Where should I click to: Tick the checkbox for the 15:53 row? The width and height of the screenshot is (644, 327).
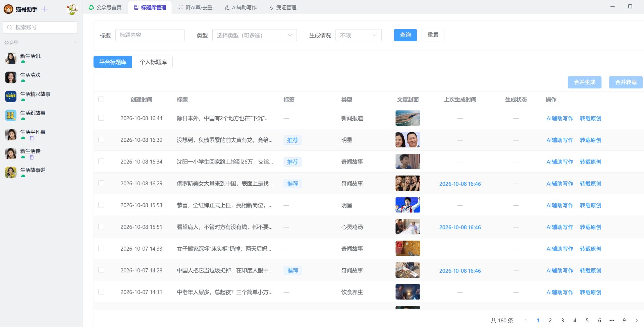click(x=101, y=205)
